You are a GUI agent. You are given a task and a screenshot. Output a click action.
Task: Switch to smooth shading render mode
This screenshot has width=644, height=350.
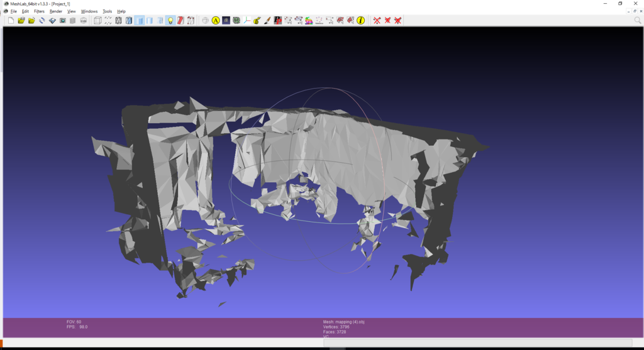tap(160, 21)
